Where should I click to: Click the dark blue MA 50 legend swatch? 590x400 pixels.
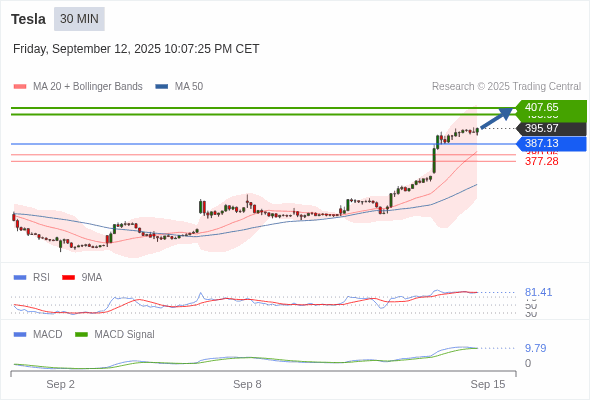click(x=162, y=87)
